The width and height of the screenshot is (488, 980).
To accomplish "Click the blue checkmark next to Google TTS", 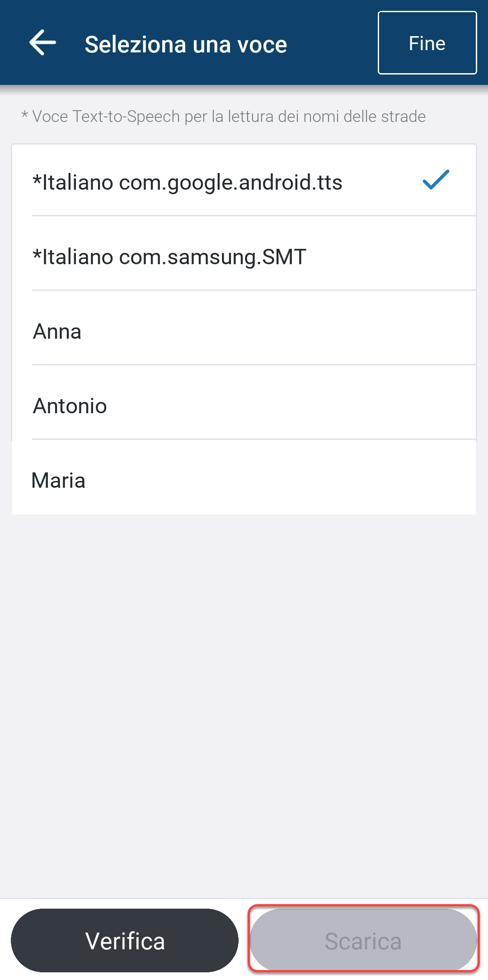I will [436, 180].
